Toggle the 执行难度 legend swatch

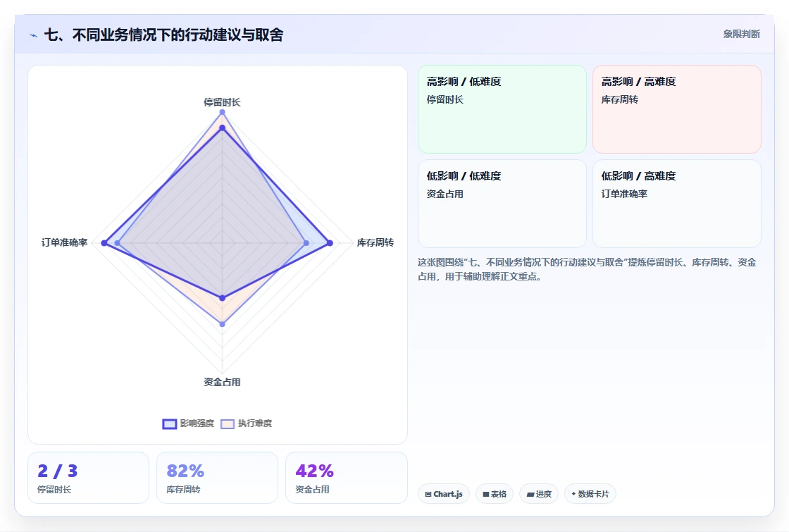tap(228, 423)
